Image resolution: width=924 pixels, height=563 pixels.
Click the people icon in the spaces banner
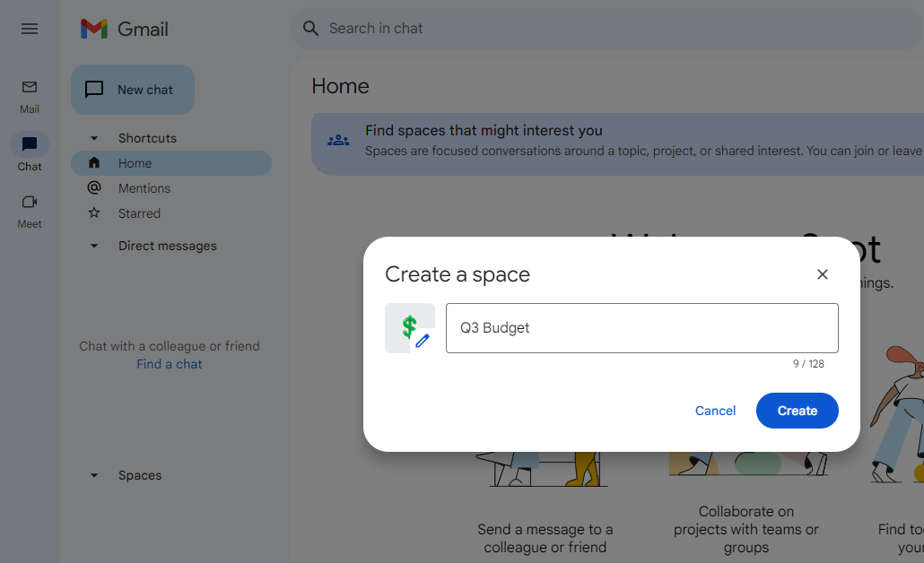coord(337,139)
